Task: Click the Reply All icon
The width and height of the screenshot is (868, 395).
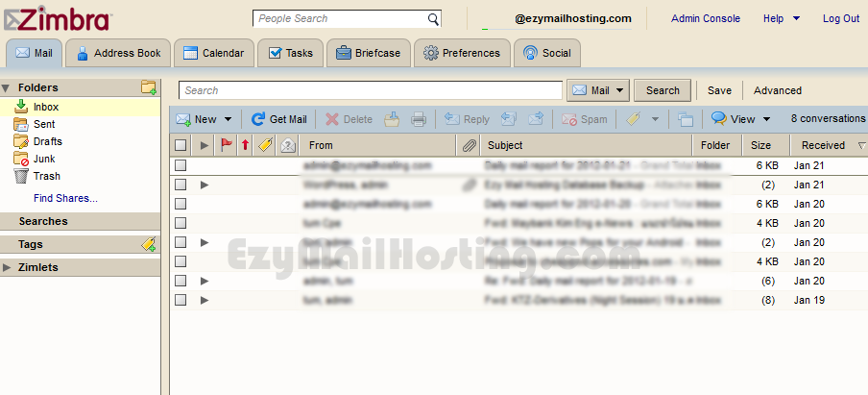Action: tap(508, 119)
